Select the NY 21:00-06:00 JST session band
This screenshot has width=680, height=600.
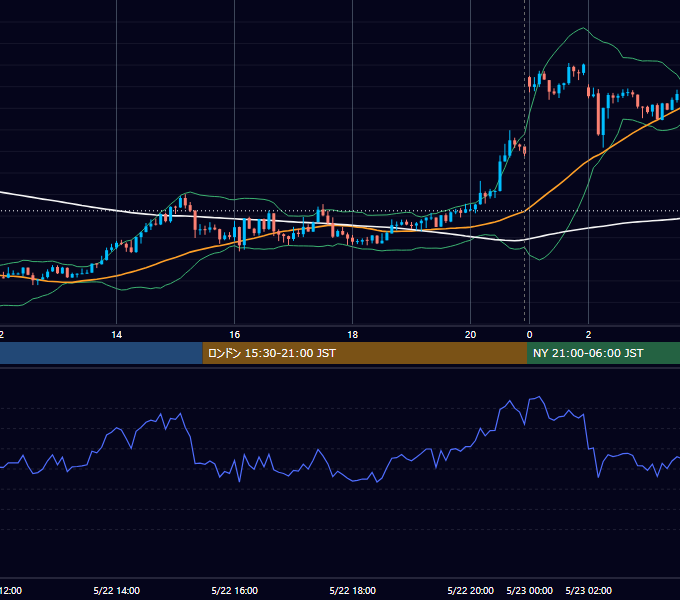click(603, 353)
